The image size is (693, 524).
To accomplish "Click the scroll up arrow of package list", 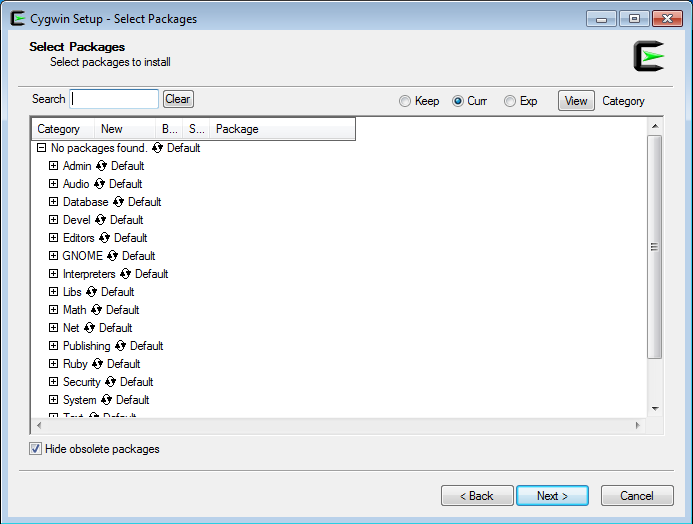I will pyautogui.click(x=655, y=126).
